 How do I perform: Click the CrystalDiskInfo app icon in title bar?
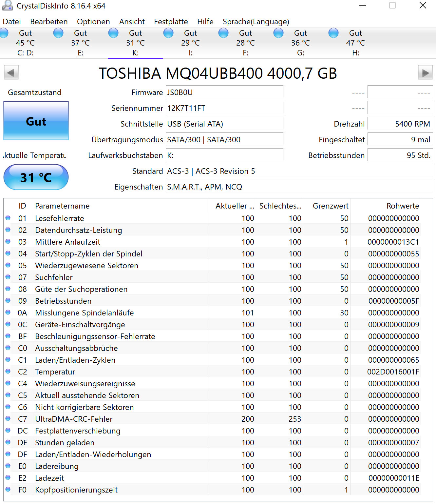(7, 5)
